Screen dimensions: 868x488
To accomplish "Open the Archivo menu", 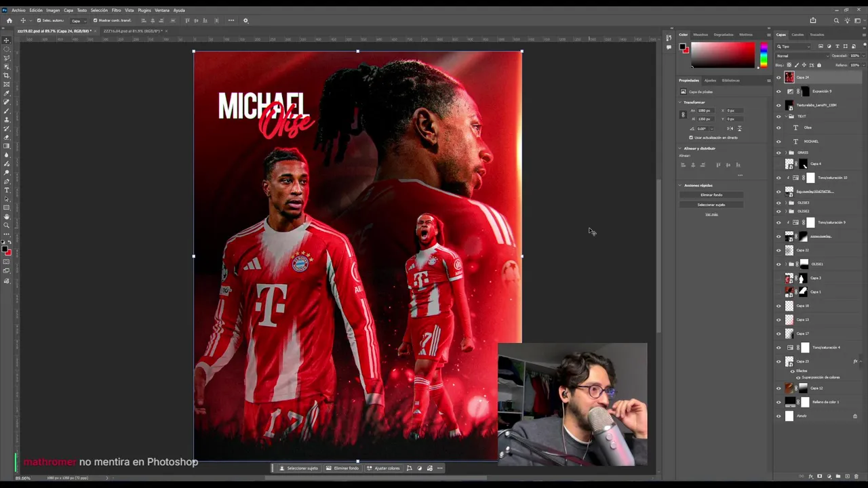I will (x=18, y=10).
